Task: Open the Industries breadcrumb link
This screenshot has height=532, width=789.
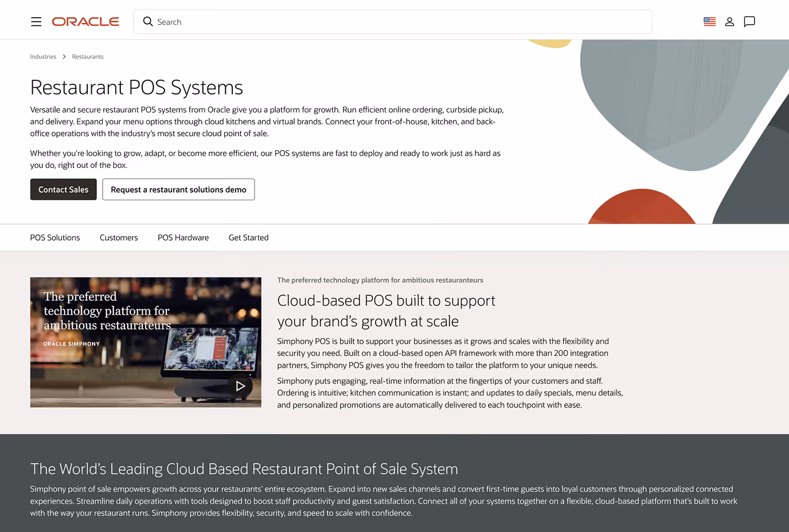Action: (43, 57)
